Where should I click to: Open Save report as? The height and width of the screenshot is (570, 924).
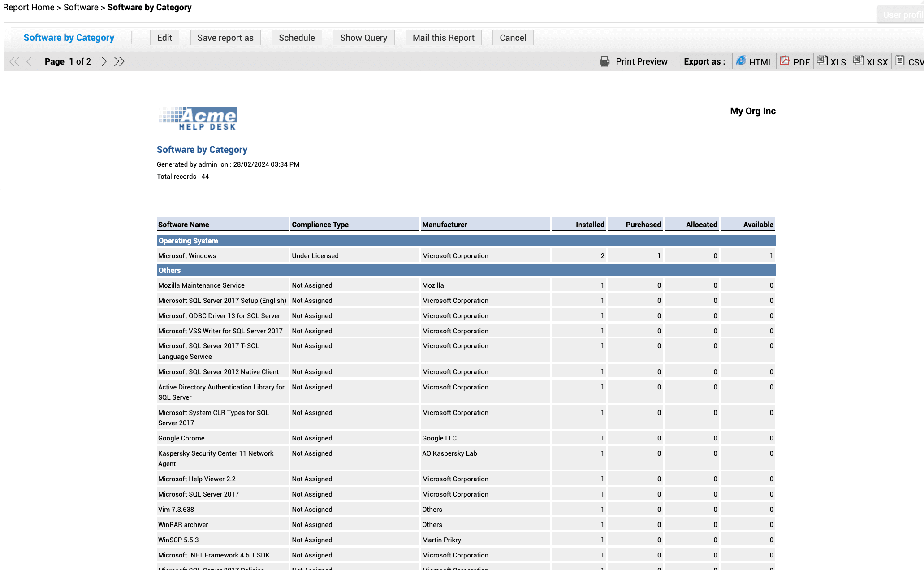225,38
